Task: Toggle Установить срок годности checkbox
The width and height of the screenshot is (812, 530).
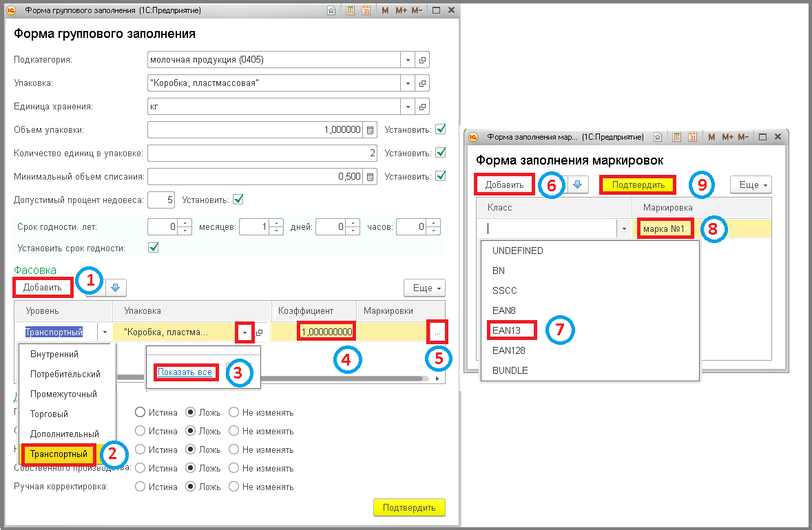Action: tap(154, 247)
